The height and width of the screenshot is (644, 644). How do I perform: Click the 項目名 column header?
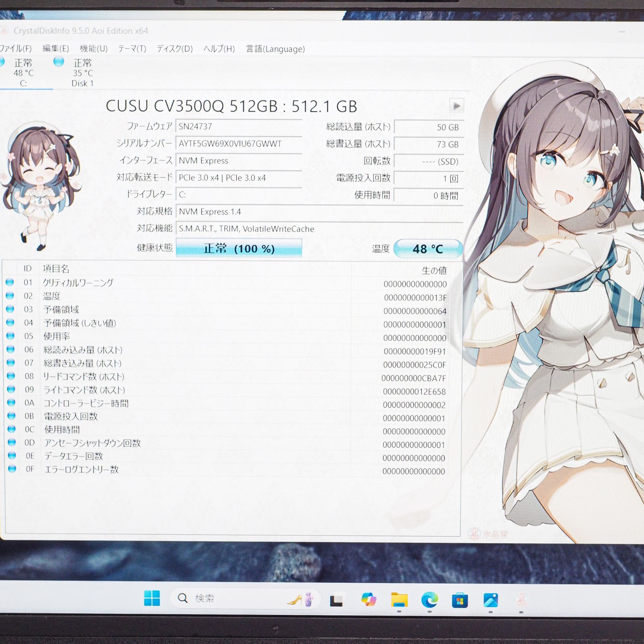tap(56, 268)
